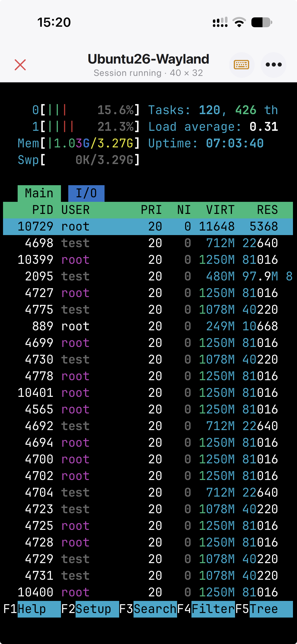This screenshot has height=644, width=297.
Task: Tap the Wi-Fi status icon
Action: click(x=239, y=22)
